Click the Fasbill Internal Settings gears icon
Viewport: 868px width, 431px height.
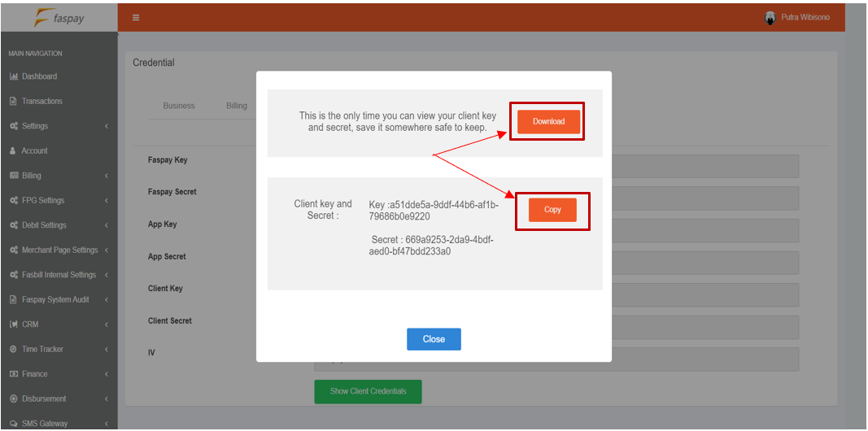(x=14, y=275)
